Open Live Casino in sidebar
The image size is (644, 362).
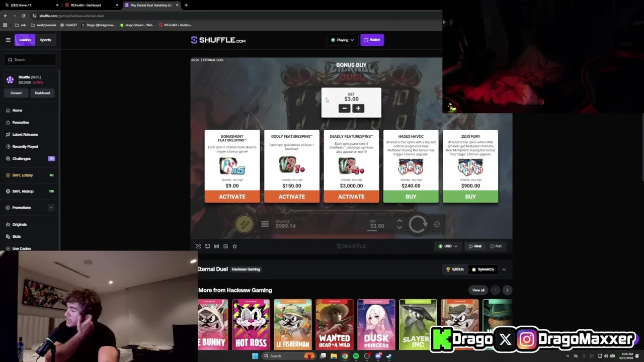[x=22, y=248]
